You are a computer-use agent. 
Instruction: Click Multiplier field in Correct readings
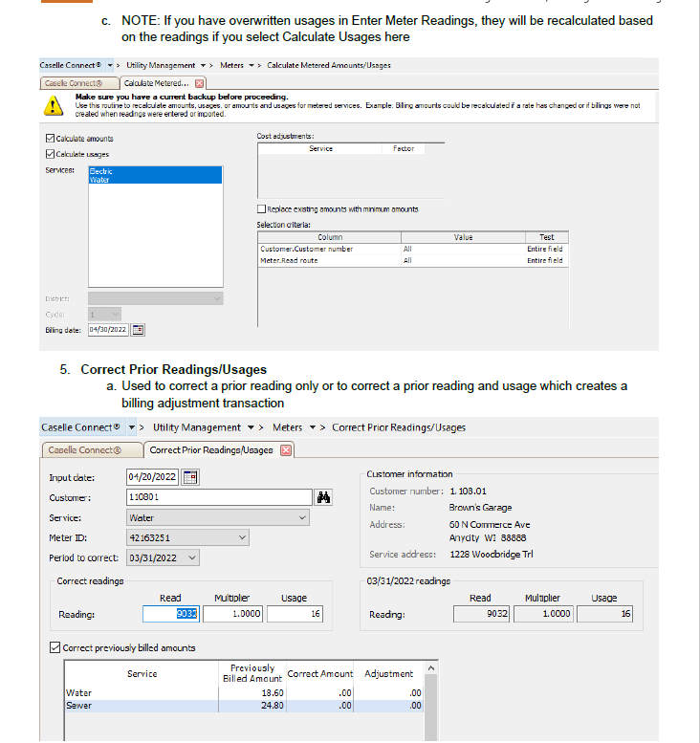click(232, 614)
